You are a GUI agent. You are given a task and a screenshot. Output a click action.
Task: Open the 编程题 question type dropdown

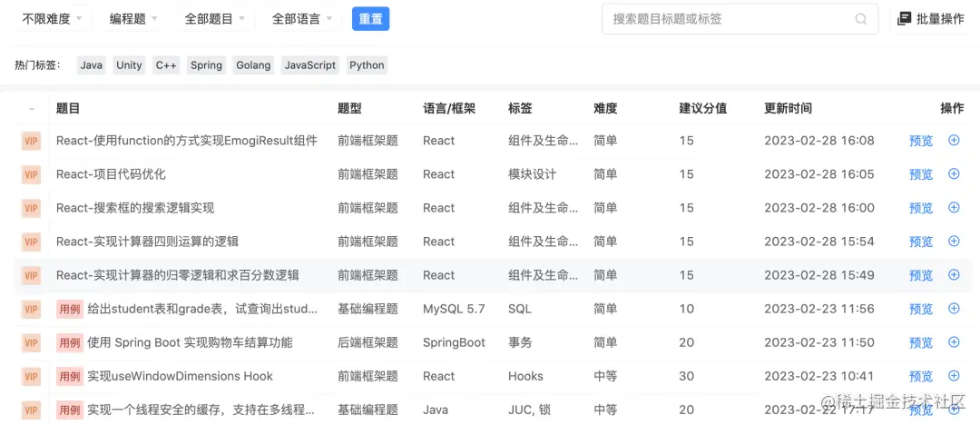click(x=133, y=19)
